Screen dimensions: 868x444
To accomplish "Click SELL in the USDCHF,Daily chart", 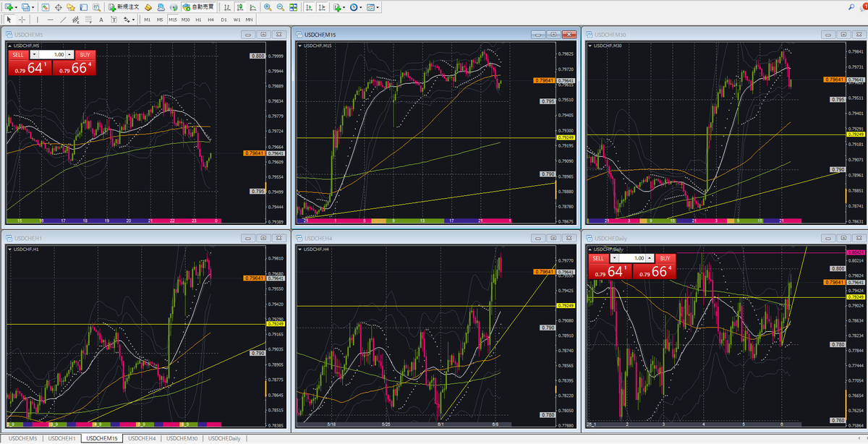I will [x=598, y=258].
